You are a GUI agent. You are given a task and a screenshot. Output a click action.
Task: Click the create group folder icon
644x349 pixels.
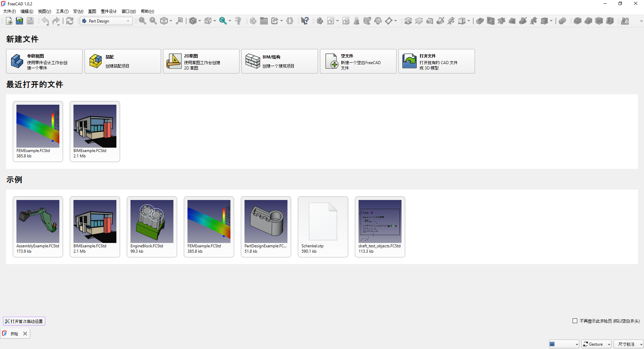point(264,21)
